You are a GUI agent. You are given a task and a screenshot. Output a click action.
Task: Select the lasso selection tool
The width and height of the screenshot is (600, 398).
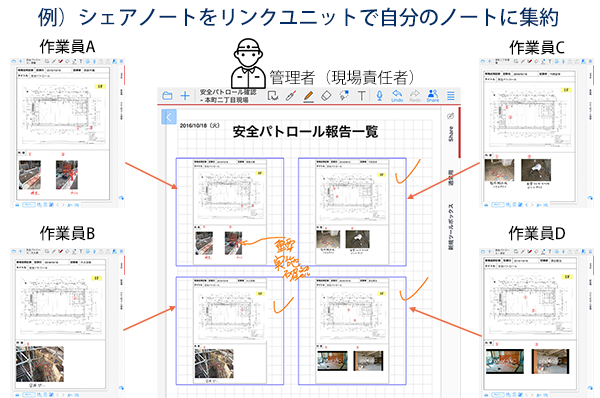tap(273, 96)
